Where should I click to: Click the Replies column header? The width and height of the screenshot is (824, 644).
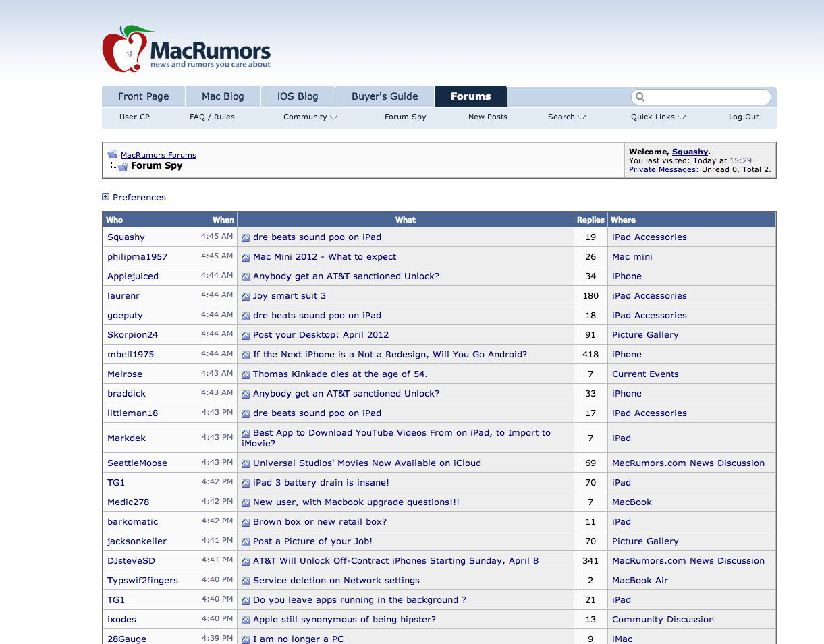click(590, 220)
